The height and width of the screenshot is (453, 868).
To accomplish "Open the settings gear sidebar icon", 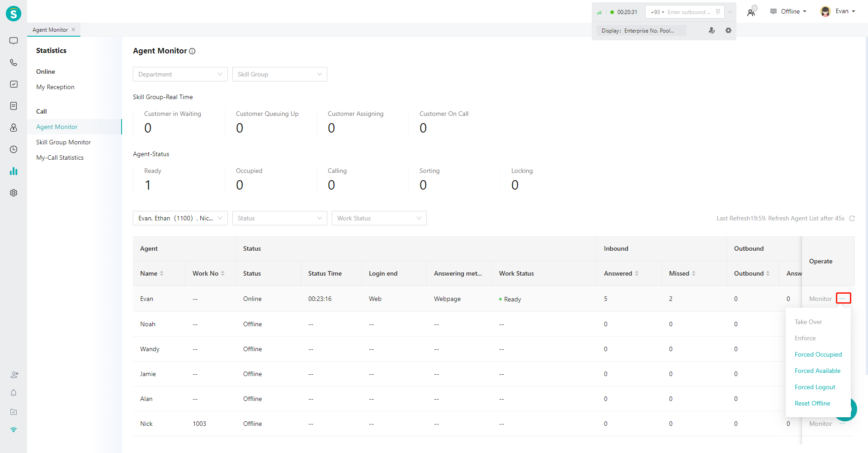I will [14, 193].
